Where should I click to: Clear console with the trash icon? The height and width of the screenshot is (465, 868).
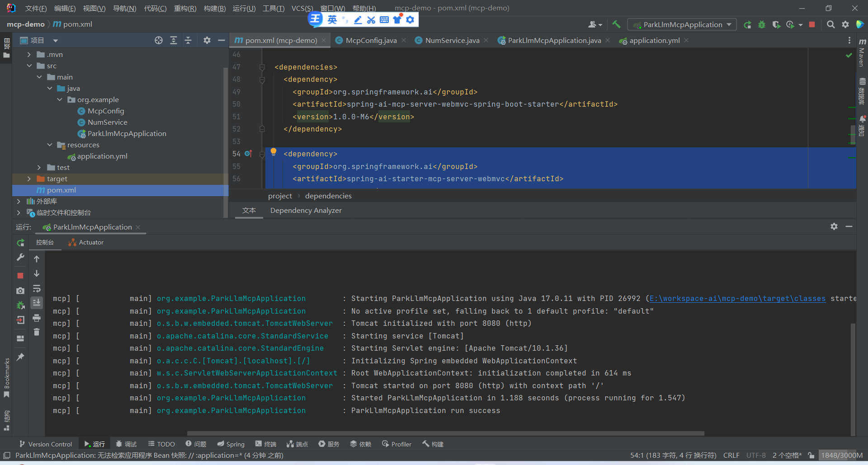pyautogui.click(x=37, y=332)
